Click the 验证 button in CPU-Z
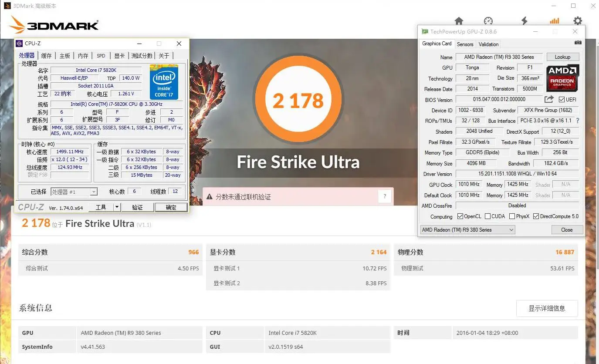Image resolution: width=599 pixels, height=364 pixels. pos(137,207)
